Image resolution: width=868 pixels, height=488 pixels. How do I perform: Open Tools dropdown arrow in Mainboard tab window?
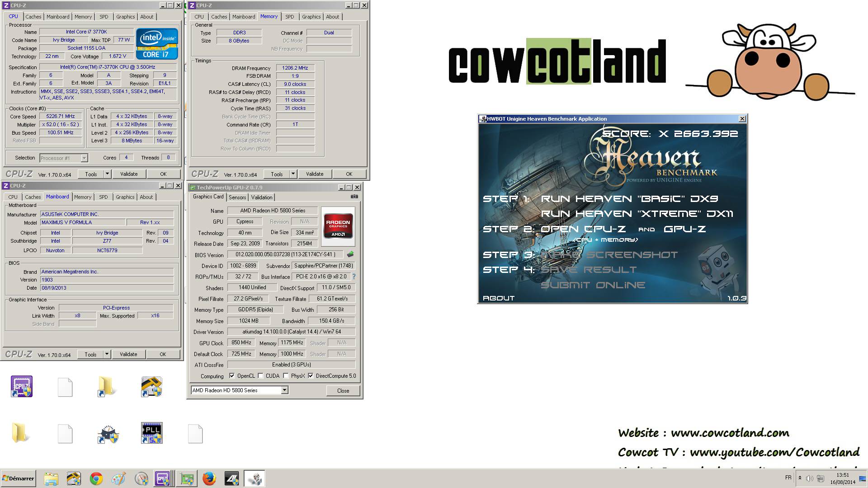(x=107, y=354)
